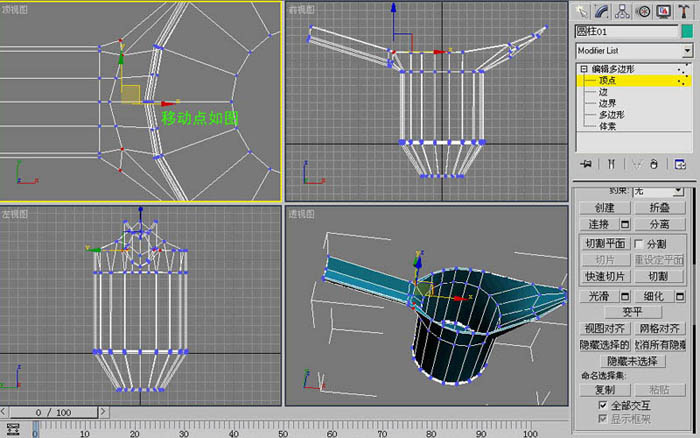Viewport: 700px width, 438px height.
Task: Click the 隐藏未选择 button
Action: click(633, 361)
